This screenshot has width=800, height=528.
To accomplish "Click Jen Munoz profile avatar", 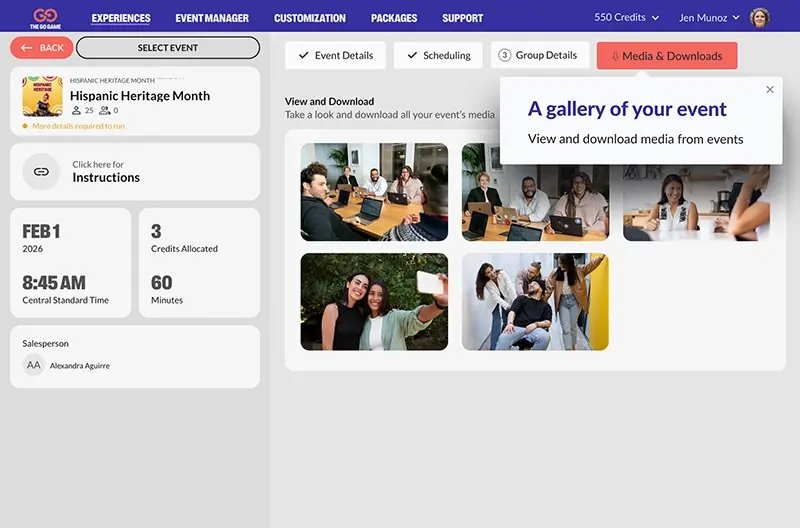I will [760, 18].
